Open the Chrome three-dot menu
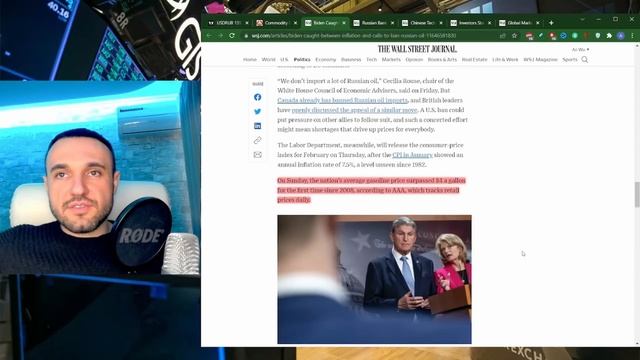640x360 pixels. coord(632,36)
